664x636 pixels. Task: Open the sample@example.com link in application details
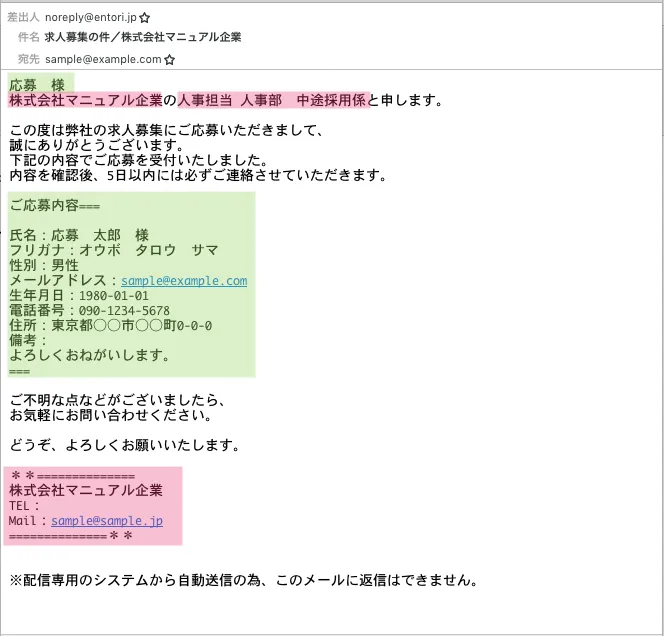(x=184, y=281)
